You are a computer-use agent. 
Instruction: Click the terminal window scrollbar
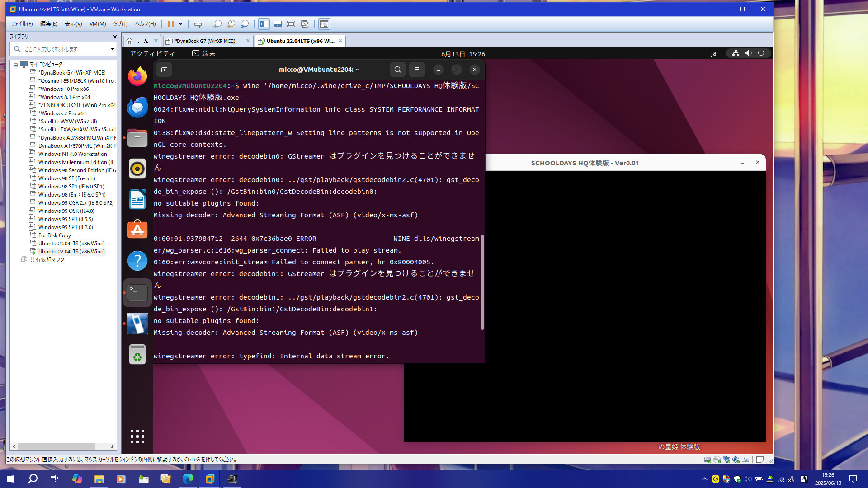482,282
